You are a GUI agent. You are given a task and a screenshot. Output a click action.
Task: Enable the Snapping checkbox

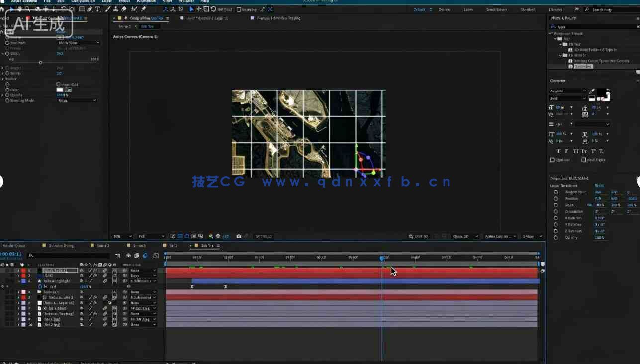[239, 9]
